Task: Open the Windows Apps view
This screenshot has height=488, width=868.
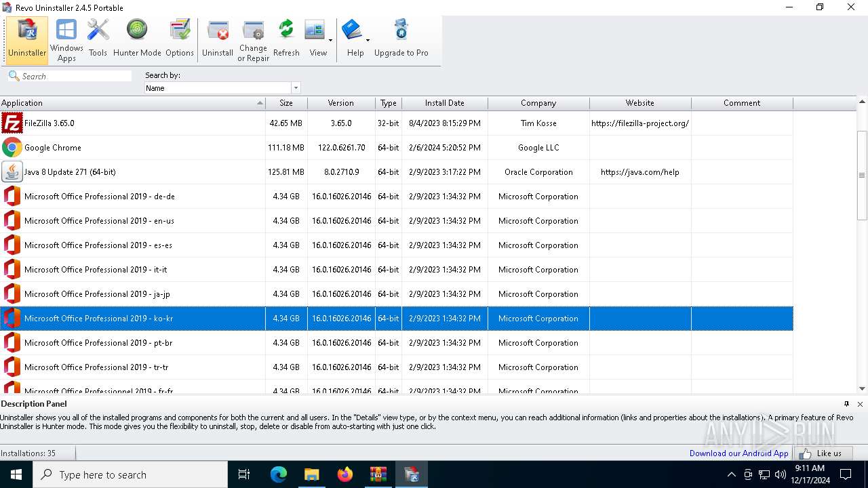Action: [66, 41]
